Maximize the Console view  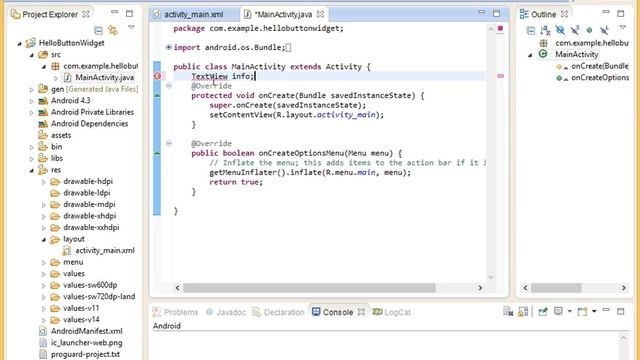(621, 311)
